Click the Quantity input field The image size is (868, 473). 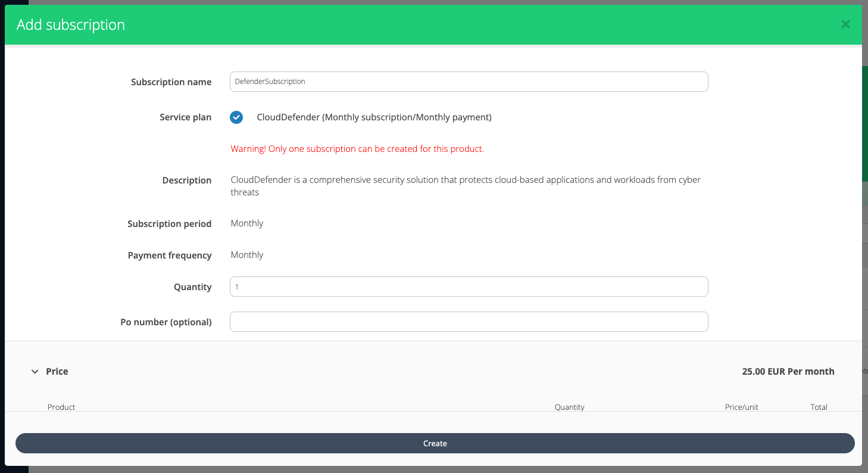click(469, 287)
